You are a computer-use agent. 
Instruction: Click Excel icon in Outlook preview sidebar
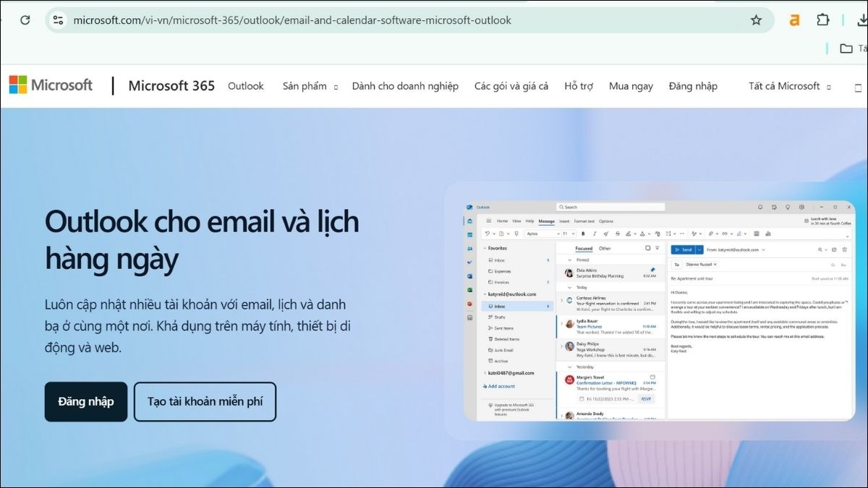pyautogui.click(x=469, y=290)
